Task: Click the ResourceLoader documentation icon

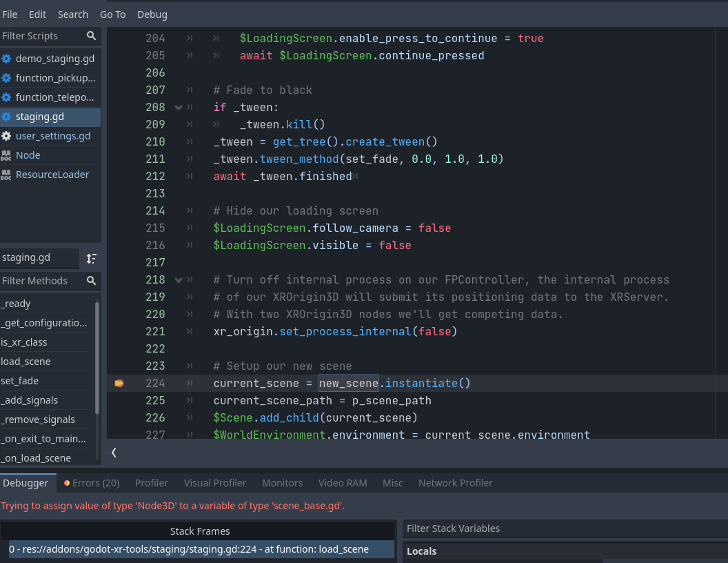Action: point(7,175)
